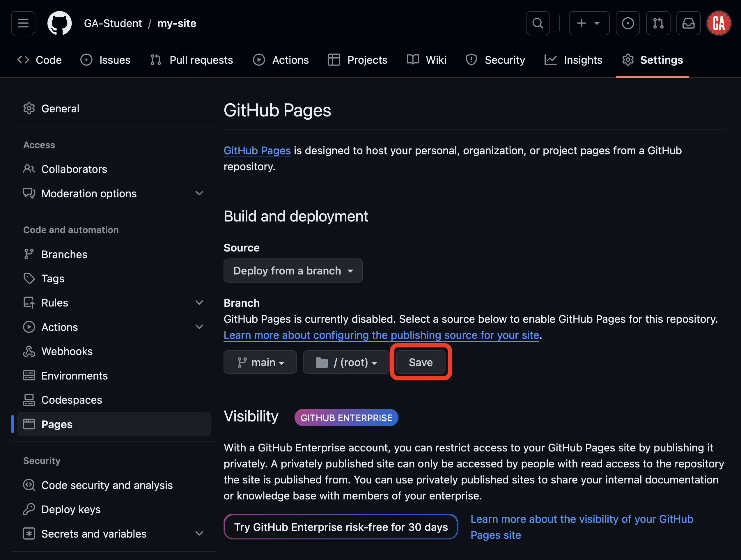
Task: Open the / (root) folder dropdown
Action: click(346, 362)
